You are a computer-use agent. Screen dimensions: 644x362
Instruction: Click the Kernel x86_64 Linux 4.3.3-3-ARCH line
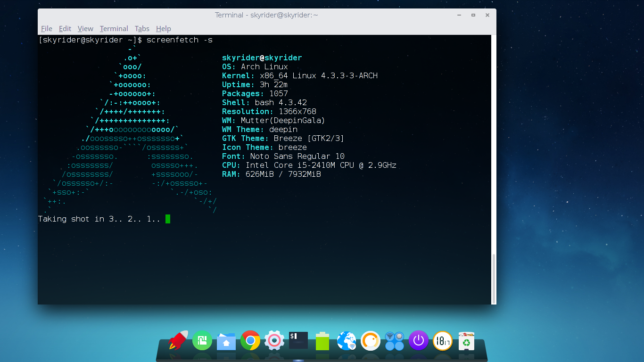(x=300, y=76)
